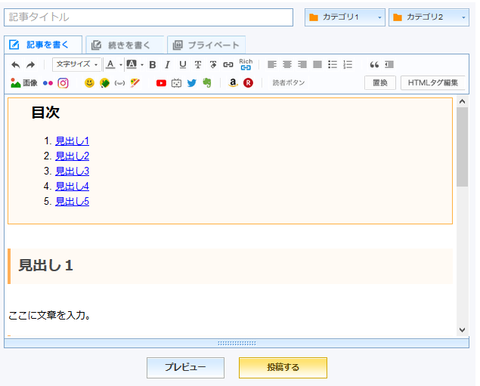The height and width of the screenshot is (386, 480).
Task: Insert a kaomoji face
Action: [120, 83]
